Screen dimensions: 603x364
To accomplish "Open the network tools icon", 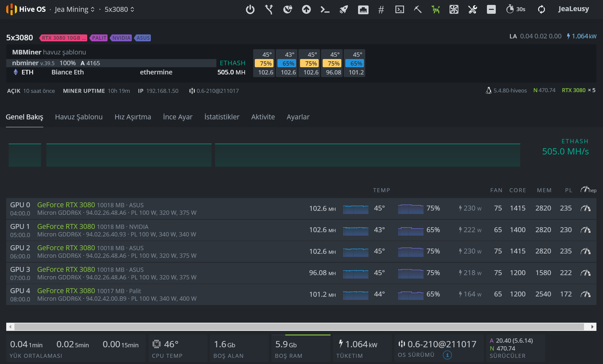I will (x=269, y=10).
